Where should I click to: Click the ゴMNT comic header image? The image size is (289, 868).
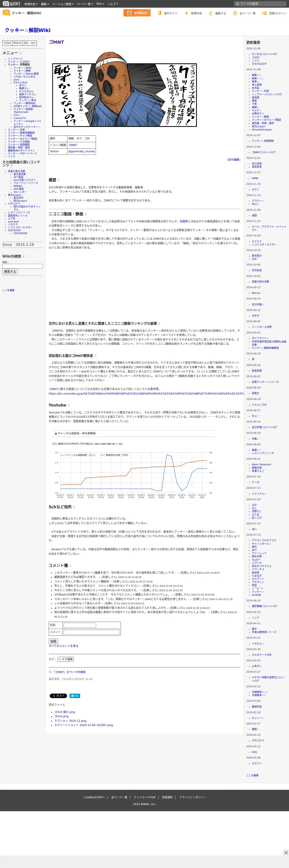tap(124, 89)
